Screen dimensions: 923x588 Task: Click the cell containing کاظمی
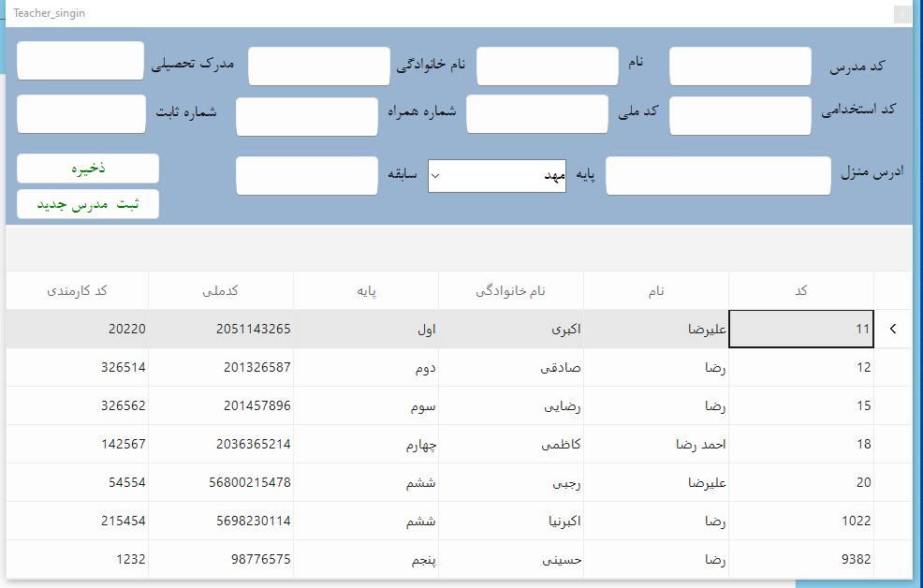tap(510, 445)
